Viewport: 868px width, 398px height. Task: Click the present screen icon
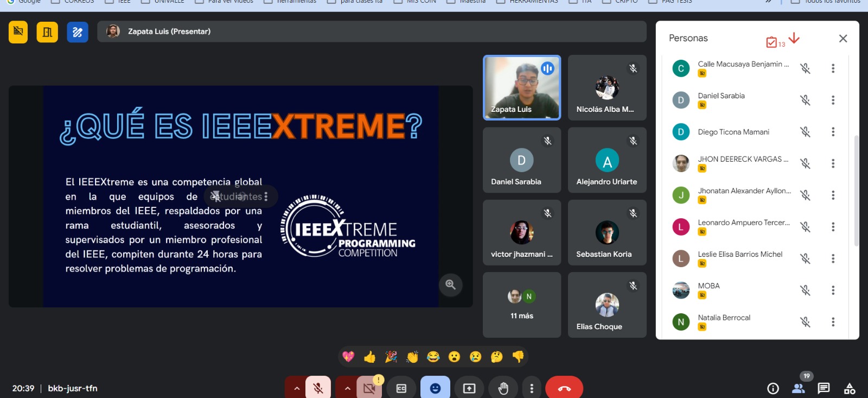click(x=469, y=388)
